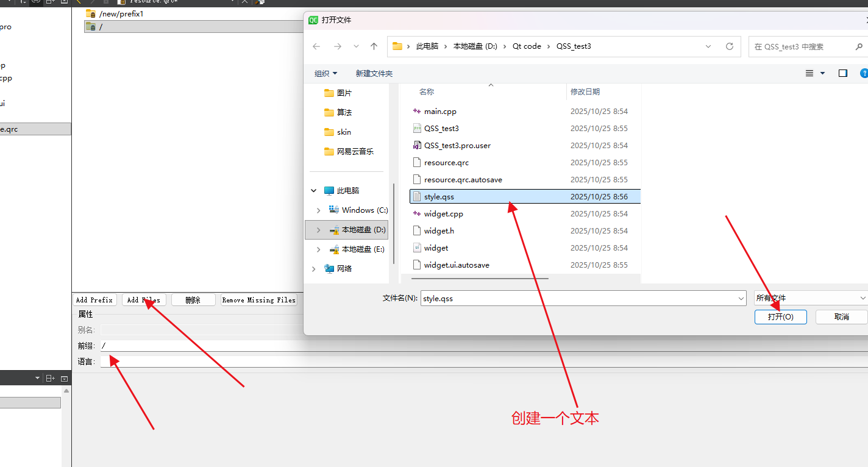The width and height of the screenshot is (868, 467).
Task: Click QSS_test3 in breadcrumb path
Action: pos(574,46)
